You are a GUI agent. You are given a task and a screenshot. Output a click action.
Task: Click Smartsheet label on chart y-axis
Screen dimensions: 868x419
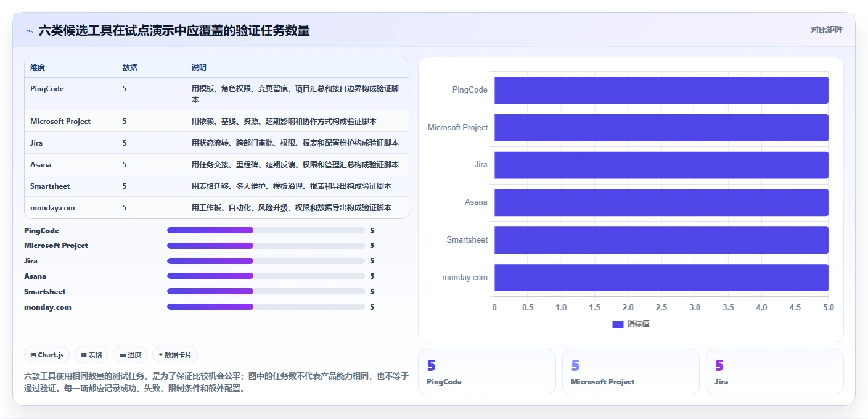click(467, 240)
